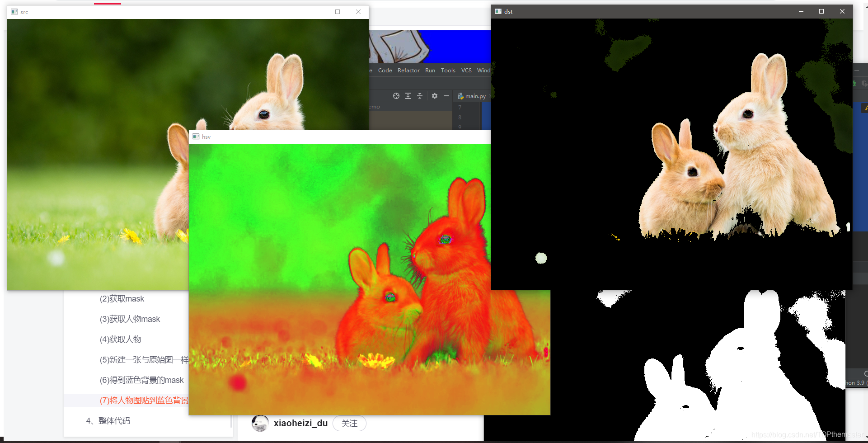Click the 关注 follow button next to xiaoheizi_du

(x=349, y=424)
